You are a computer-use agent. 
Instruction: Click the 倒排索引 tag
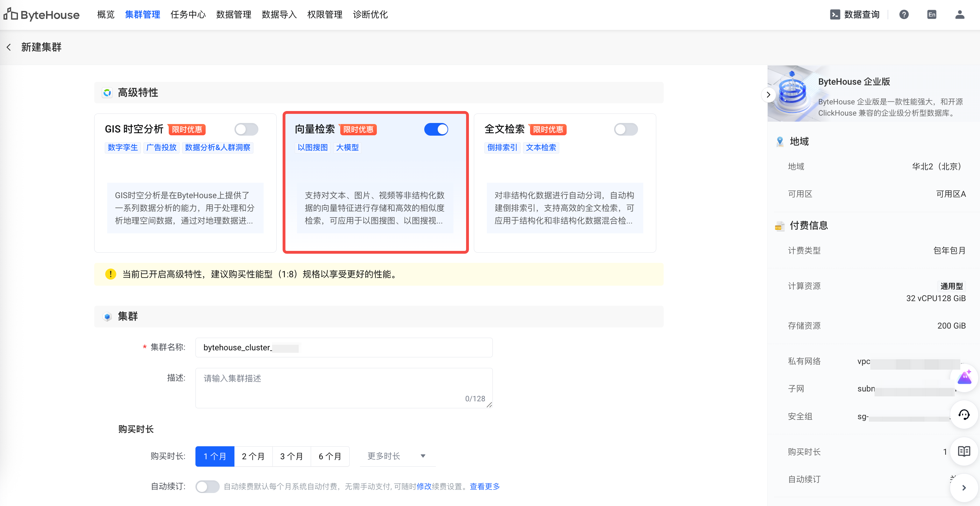(503, 148)
